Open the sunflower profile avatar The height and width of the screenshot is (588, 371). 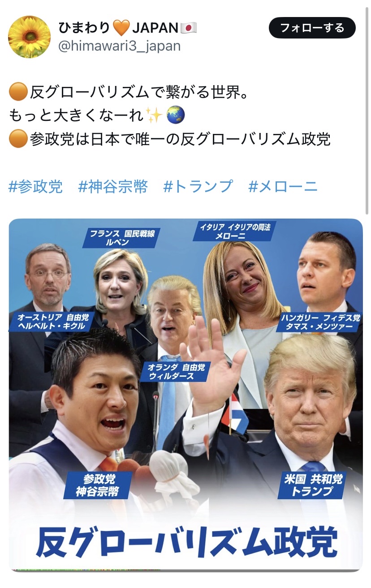coord(30,37)
